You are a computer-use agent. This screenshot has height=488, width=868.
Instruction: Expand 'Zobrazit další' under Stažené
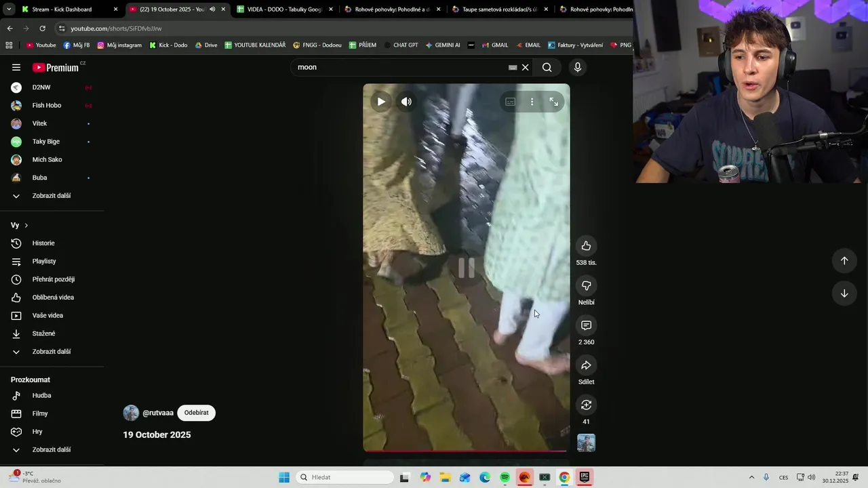pyautogui.click(x=52, y=352)
